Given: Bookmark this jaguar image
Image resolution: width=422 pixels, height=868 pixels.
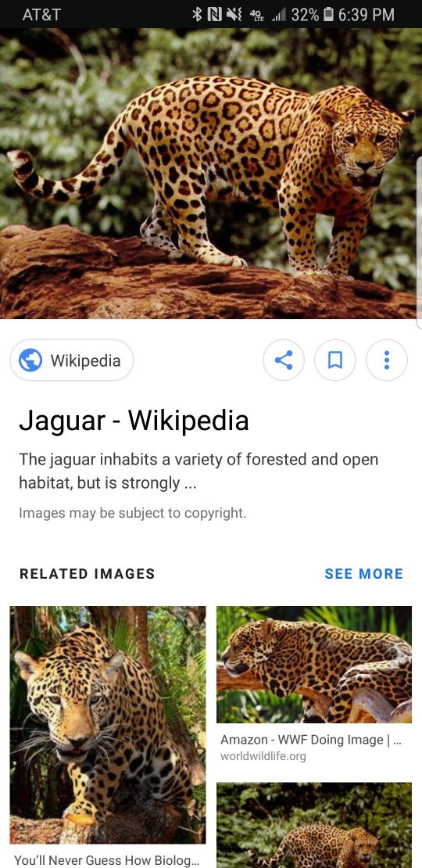Looking at the screenshot, I should click(335, 360).
